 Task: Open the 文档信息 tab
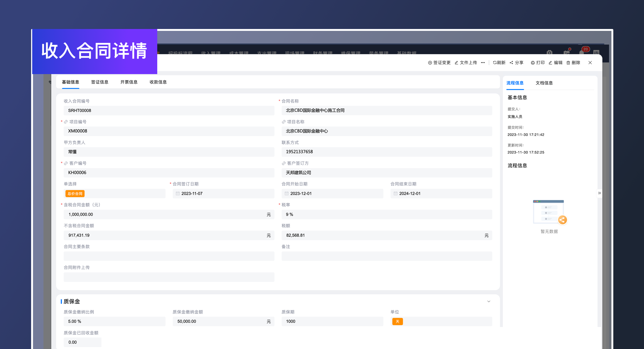point(544,83)
